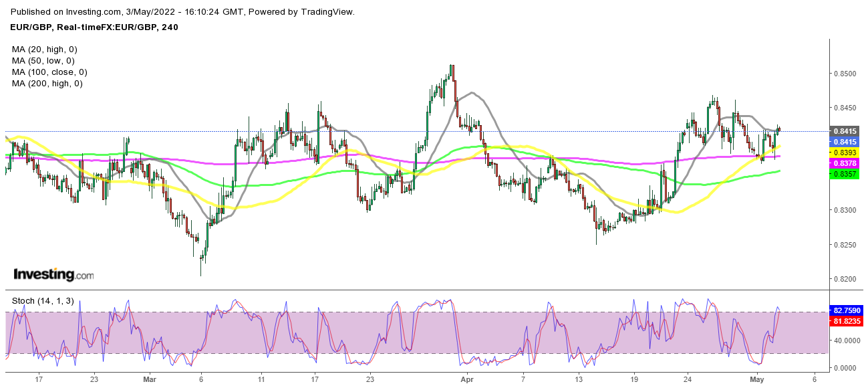Screen dimensions: 868x388
Task: Select the May date on time axis
Action: [x=757, y=379]
